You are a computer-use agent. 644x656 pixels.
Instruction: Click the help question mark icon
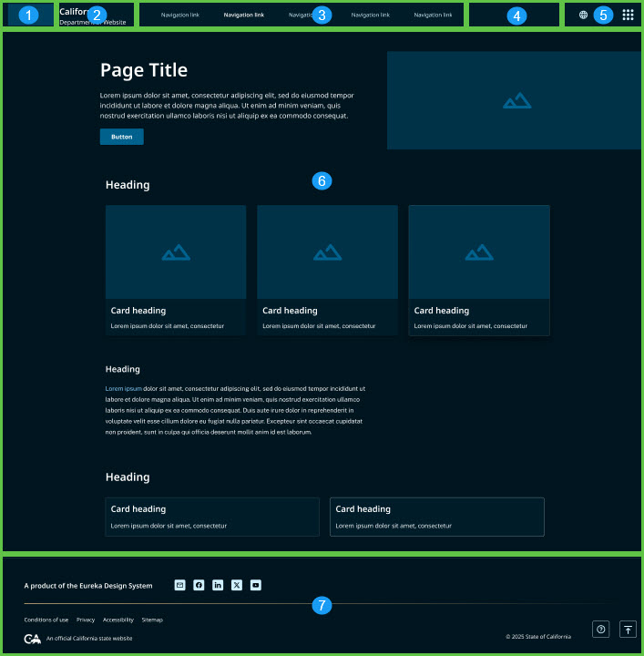601,630
